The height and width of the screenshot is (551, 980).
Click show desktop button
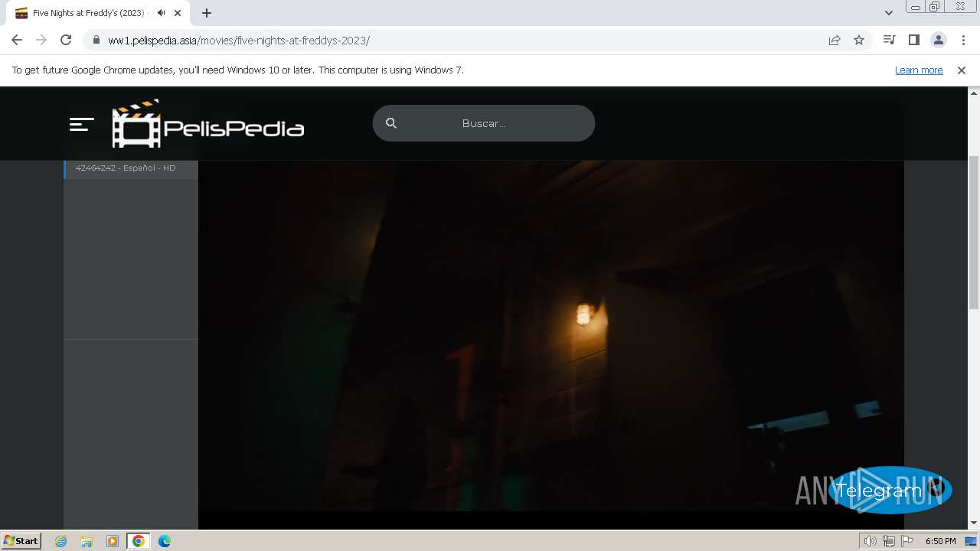point(972,541)
